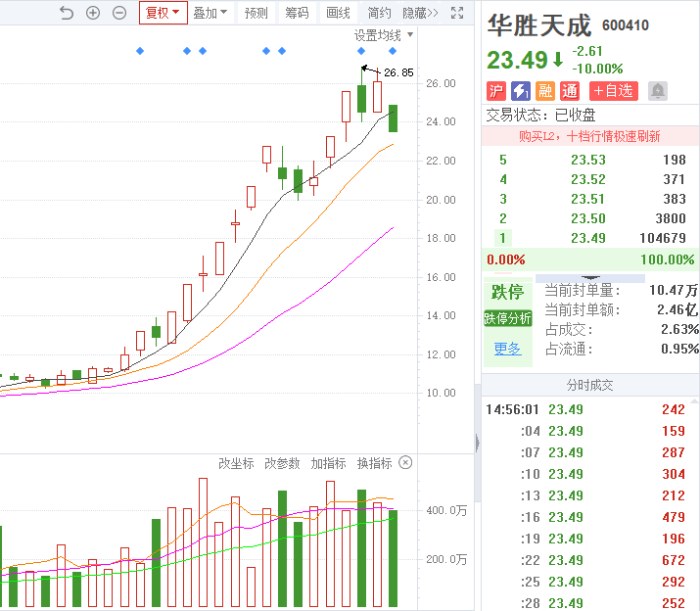The height and width of the screenshot is (611, 700).
Task: Click trade volume 479 at :16
Action: click(x=674, y=517)
